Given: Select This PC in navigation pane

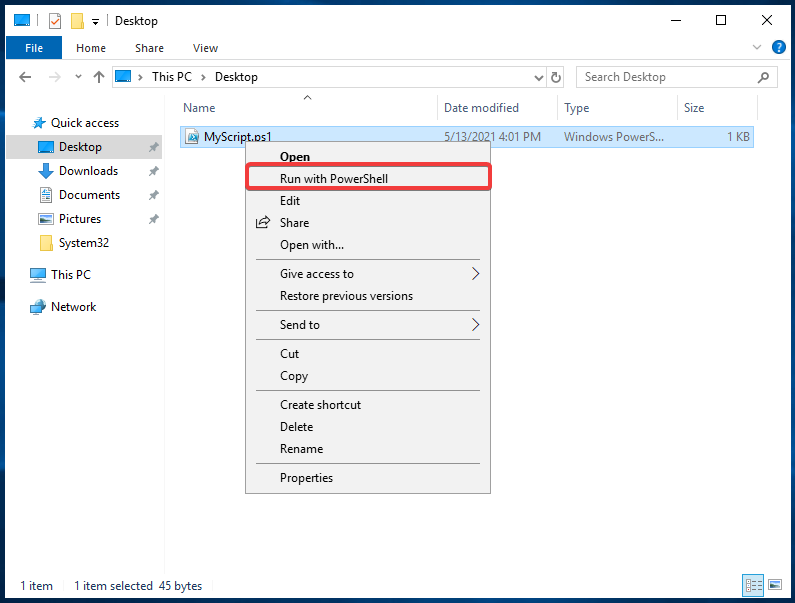Looking at the screenshot, I should click(70, 275).
